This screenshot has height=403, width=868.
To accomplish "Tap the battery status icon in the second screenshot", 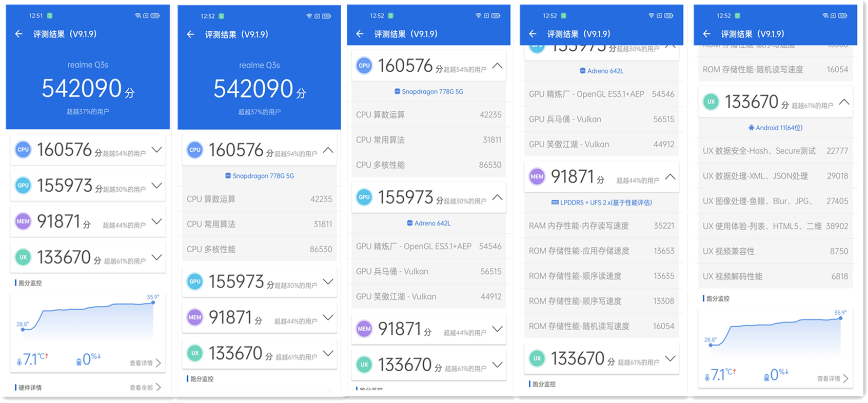I will [326, 16].
